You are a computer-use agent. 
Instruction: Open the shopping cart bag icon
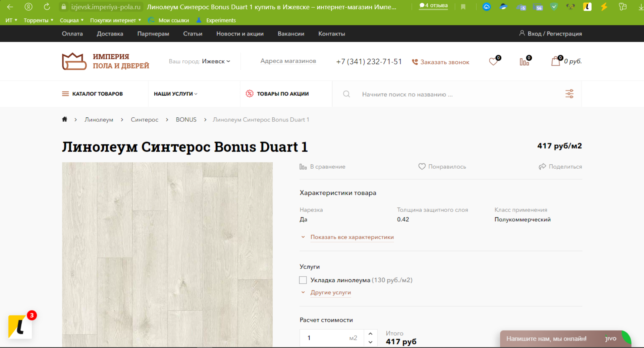(556, 61)
